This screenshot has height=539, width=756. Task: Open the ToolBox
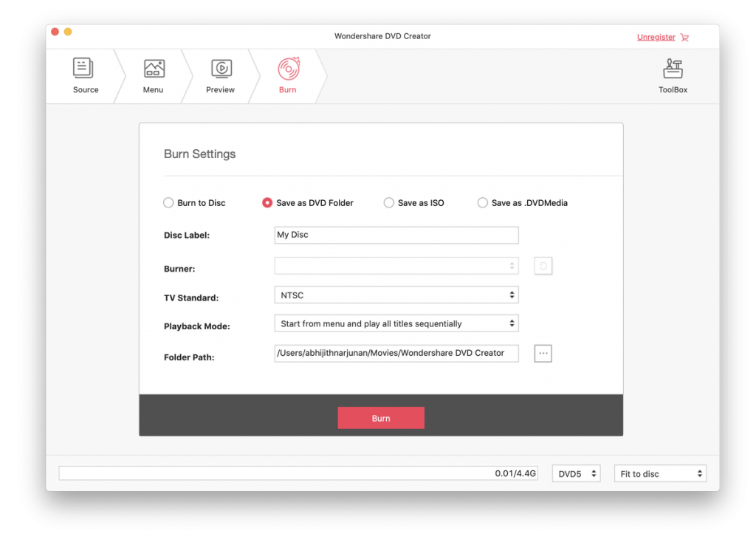pos(673,76)
